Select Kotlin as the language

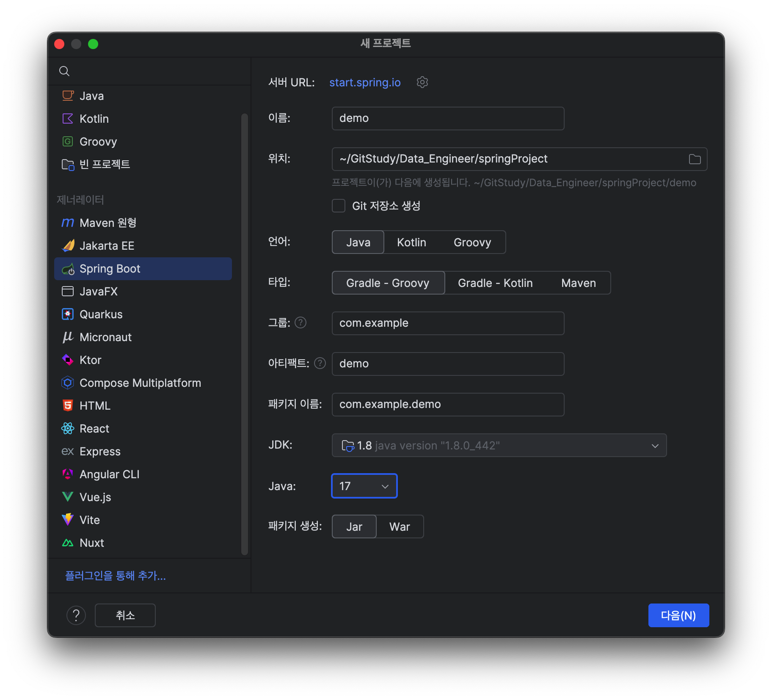click(411, 242)
